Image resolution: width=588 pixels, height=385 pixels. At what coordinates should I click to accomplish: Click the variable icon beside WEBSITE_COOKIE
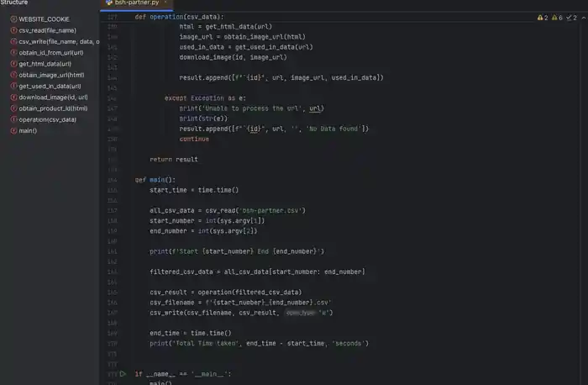[x=14, y=19]
